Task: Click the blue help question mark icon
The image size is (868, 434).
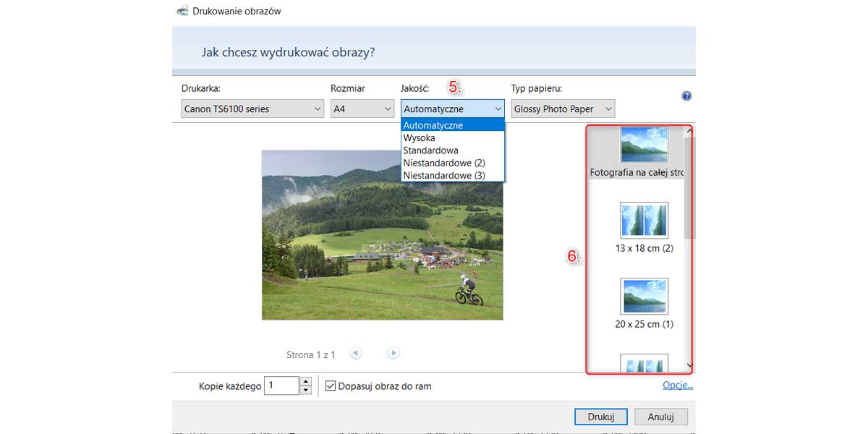Action: coord(686,96)
